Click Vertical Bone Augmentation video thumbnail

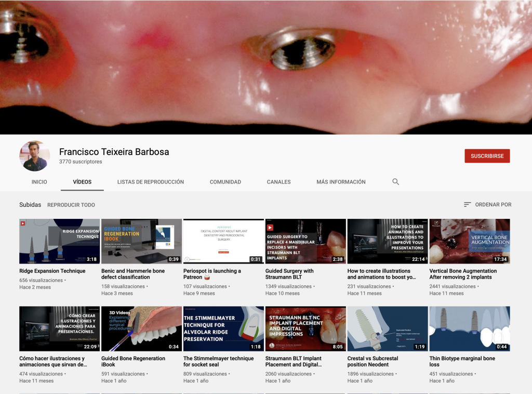[470, 241]
